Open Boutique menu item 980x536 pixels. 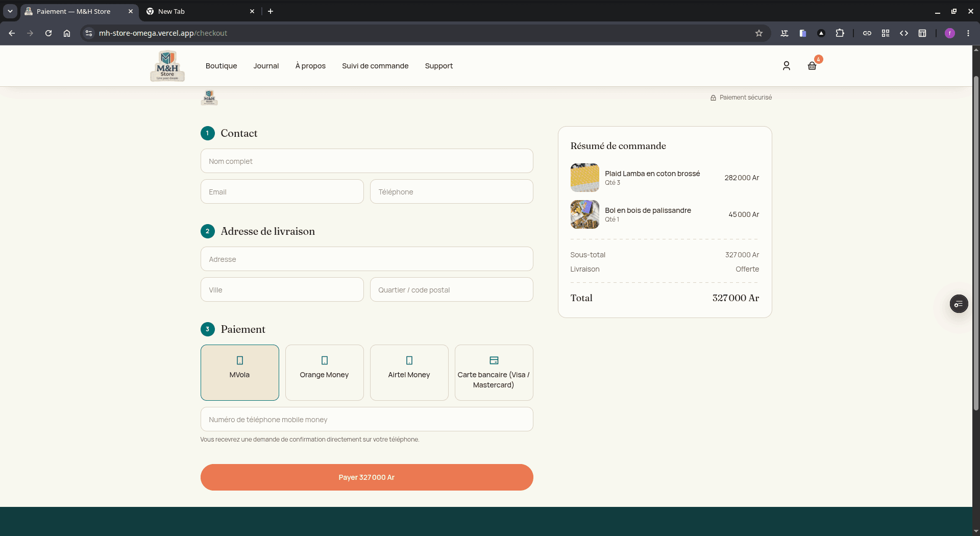(222, 66)
